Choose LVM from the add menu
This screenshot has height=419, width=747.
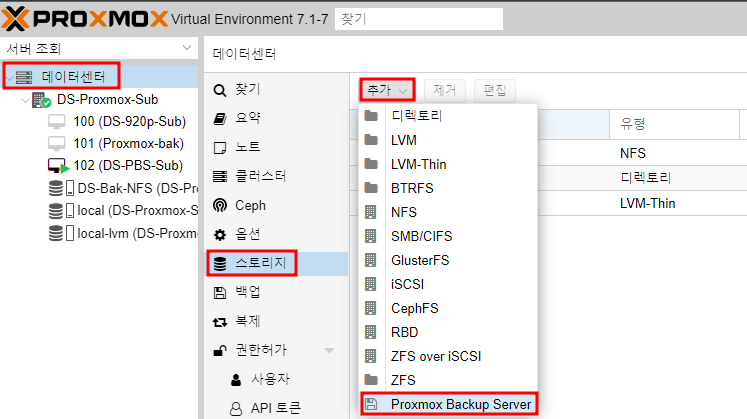[x=448, y=140]
